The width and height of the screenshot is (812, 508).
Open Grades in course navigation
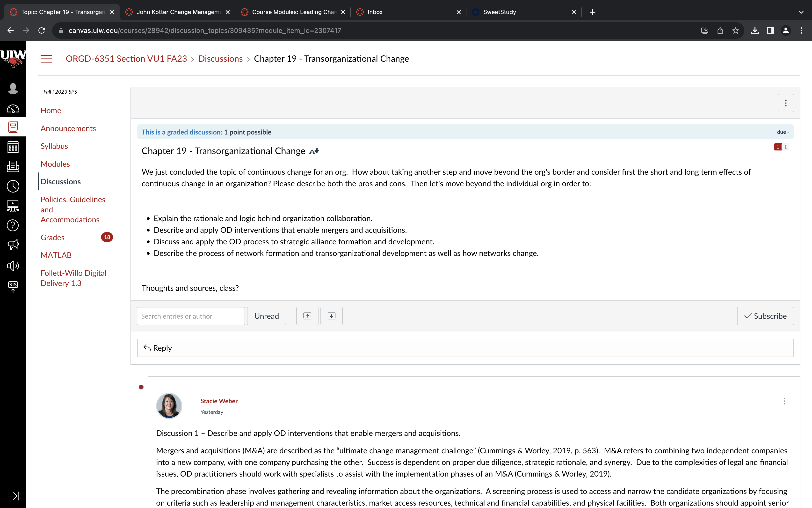[53, 238]
